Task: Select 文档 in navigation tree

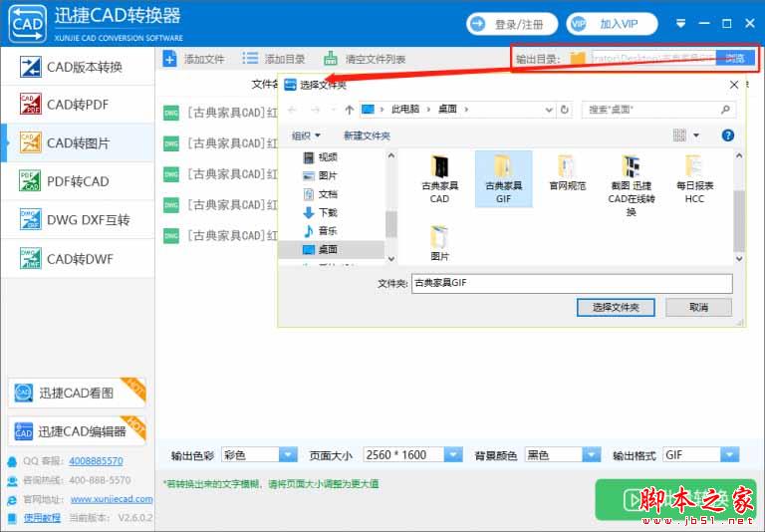Action: tap(320, 194)
